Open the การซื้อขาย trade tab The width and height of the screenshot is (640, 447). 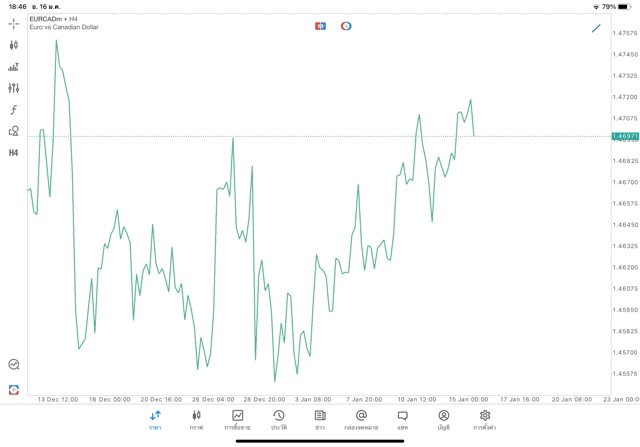pos(237,420)
